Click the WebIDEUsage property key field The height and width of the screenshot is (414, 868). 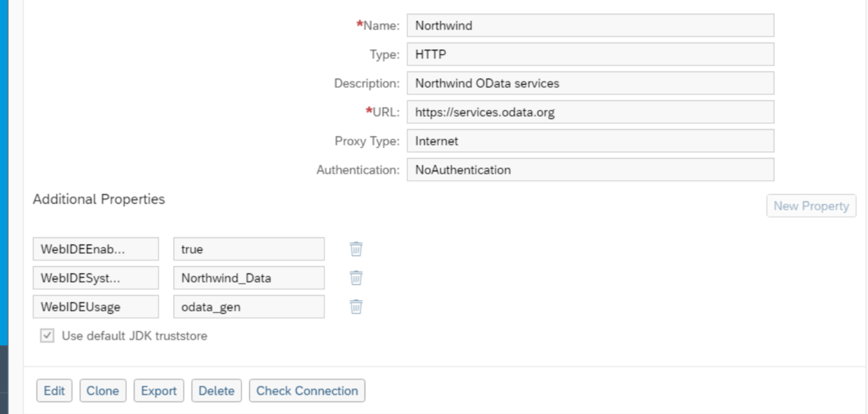point(96,307)
